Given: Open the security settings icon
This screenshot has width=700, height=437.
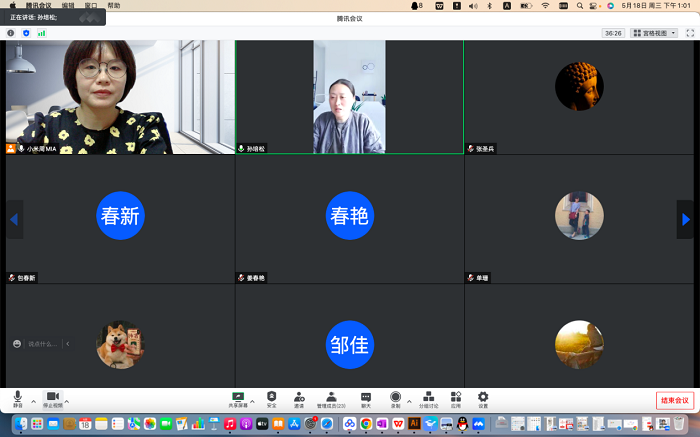Looking at the screenshot, I should click(271, 397).
